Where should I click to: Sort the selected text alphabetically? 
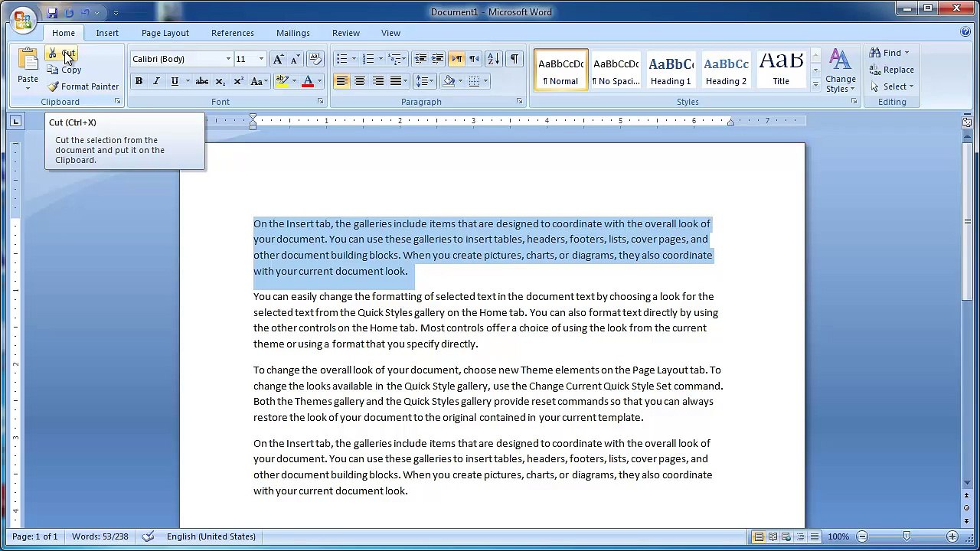494,59
